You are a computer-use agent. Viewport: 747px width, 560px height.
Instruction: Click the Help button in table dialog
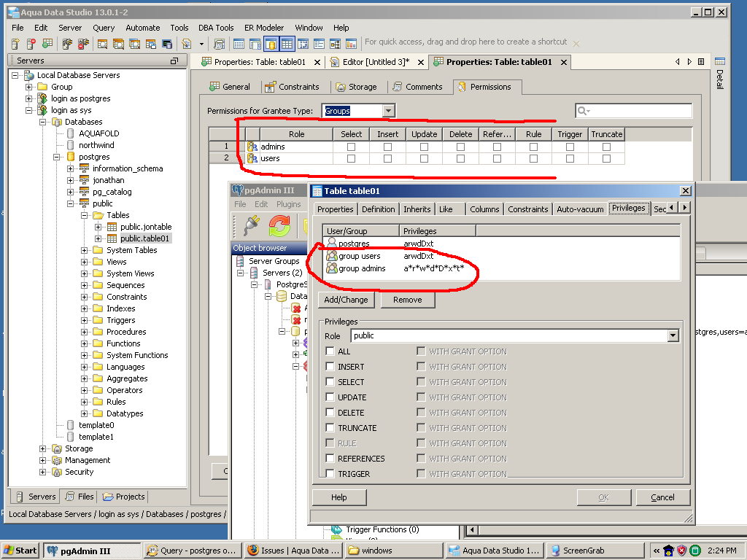point(339,497)
